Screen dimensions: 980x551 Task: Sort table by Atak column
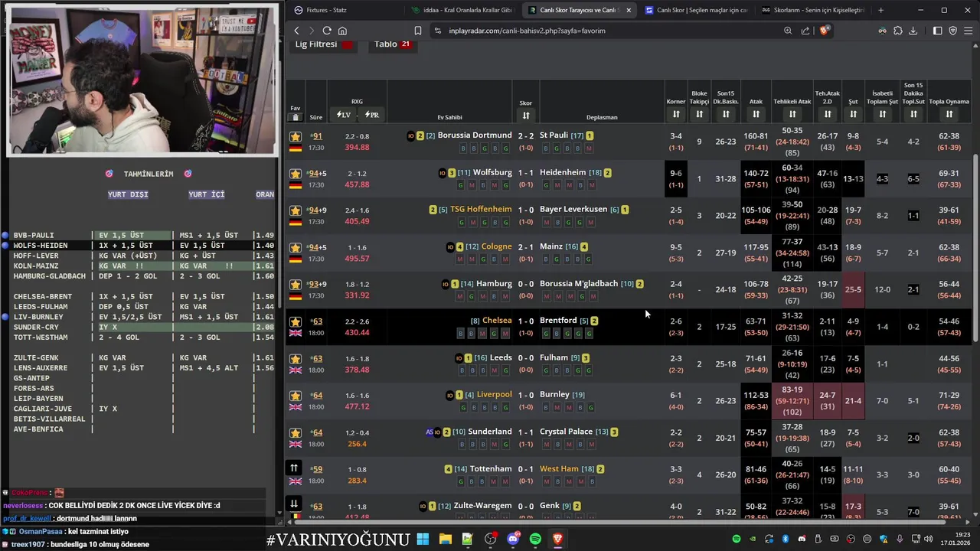[756, 114]
